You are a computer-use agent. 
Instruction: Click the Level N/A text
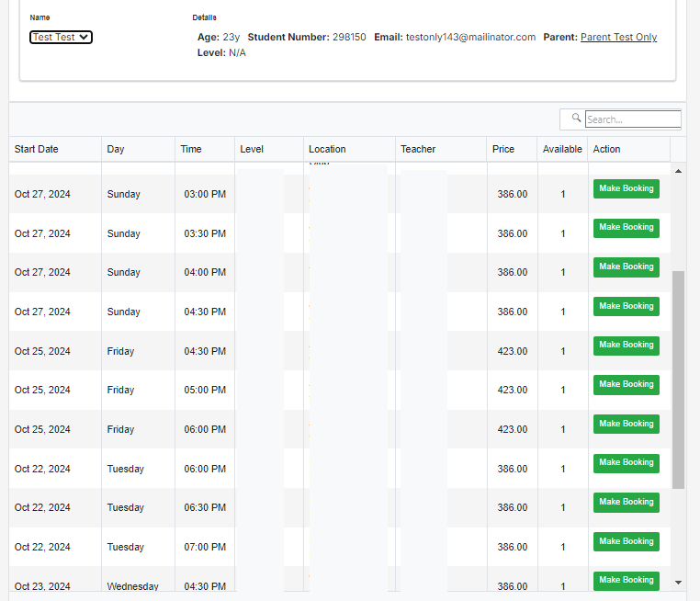point(221,52)
